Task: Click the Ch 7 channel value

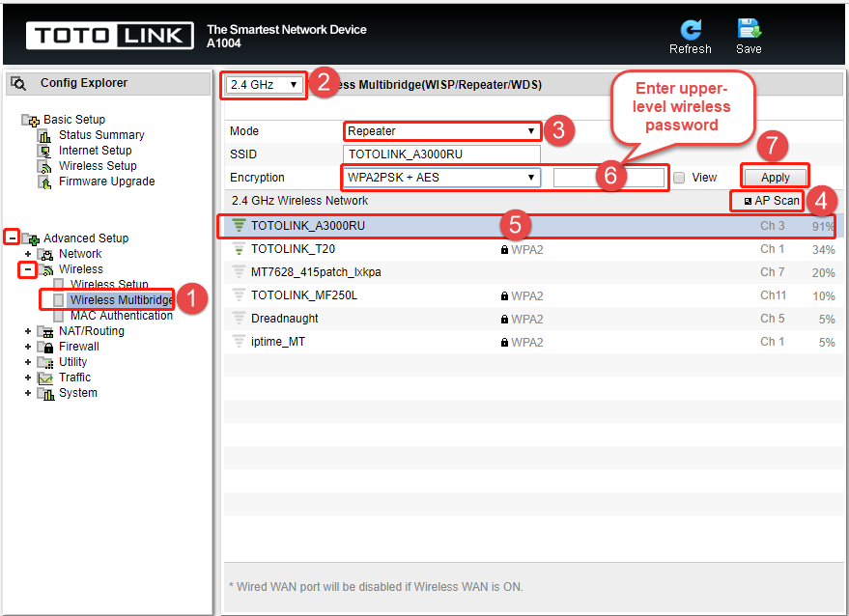Action: pos(772,272)
